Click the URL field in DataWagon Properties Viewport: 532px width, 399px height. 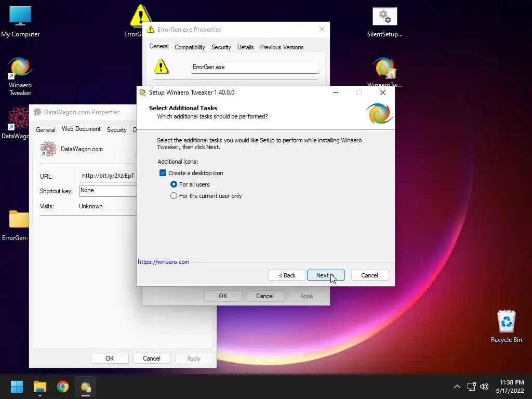(x=108, y=176)
